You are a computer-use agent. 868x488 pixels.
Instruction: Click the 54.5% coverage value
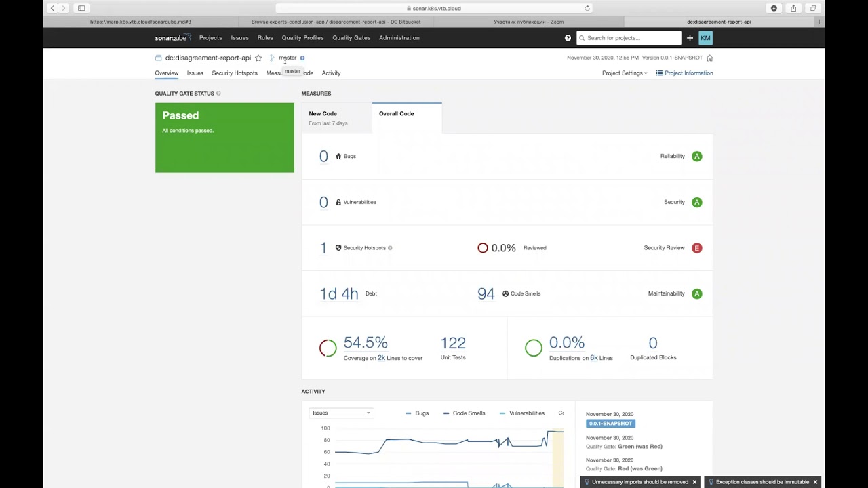click(366, 343)
